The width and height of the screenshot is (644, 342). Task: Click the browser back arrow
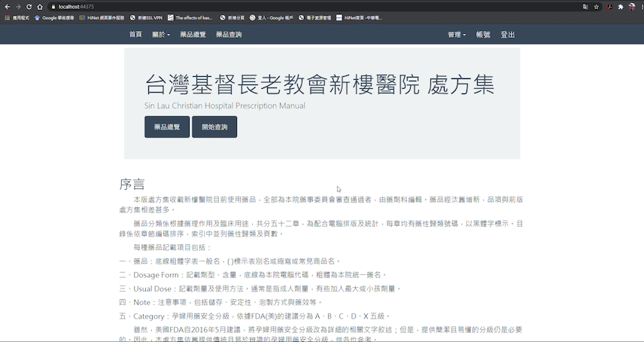7,6
